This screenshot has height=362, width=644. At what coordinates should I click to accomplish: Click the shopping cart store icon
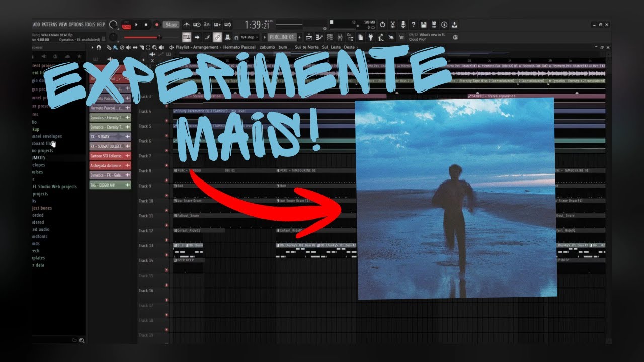tap(401, 37)
